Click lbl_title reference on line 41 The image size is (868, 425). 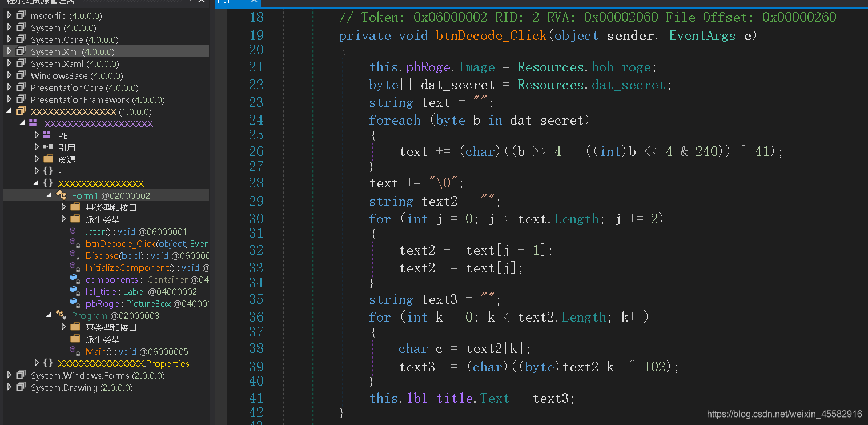(440, 398)
